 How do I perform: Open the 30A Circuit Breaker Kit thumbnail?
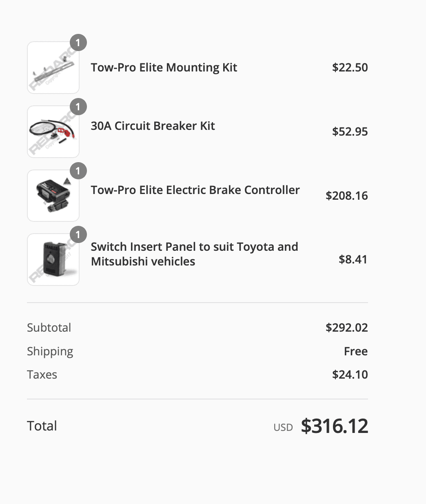tap(53, 132)
